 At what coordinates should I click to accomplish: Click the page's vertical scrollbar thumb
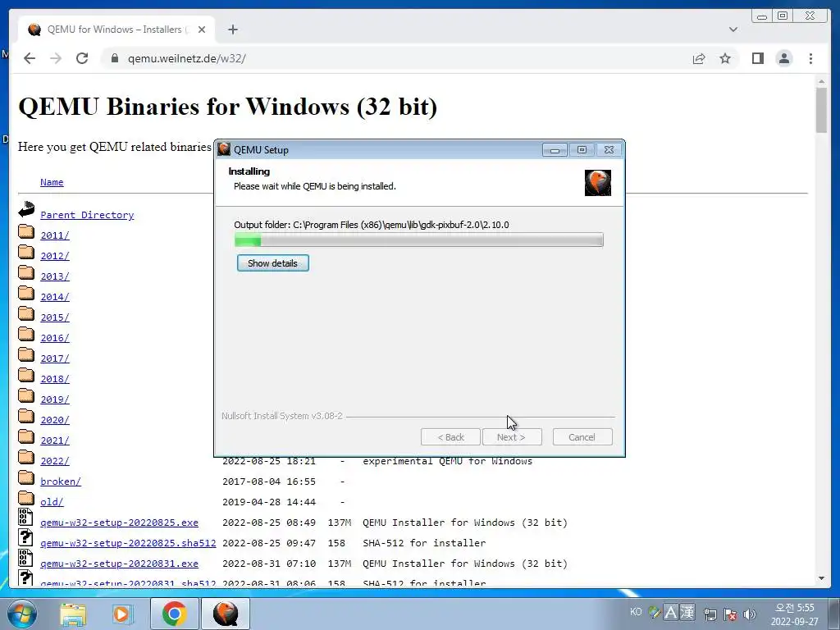click(x=821, y=110)
